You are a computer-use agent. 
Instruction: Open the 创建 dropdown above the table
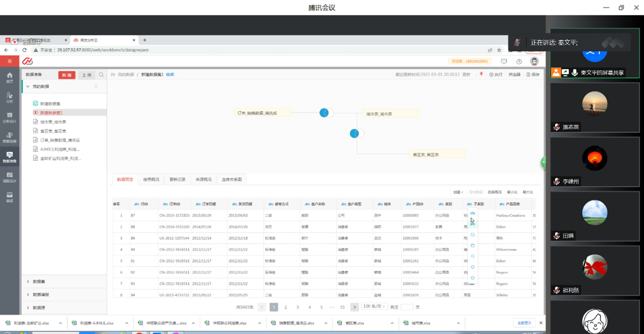click(458, 192)
